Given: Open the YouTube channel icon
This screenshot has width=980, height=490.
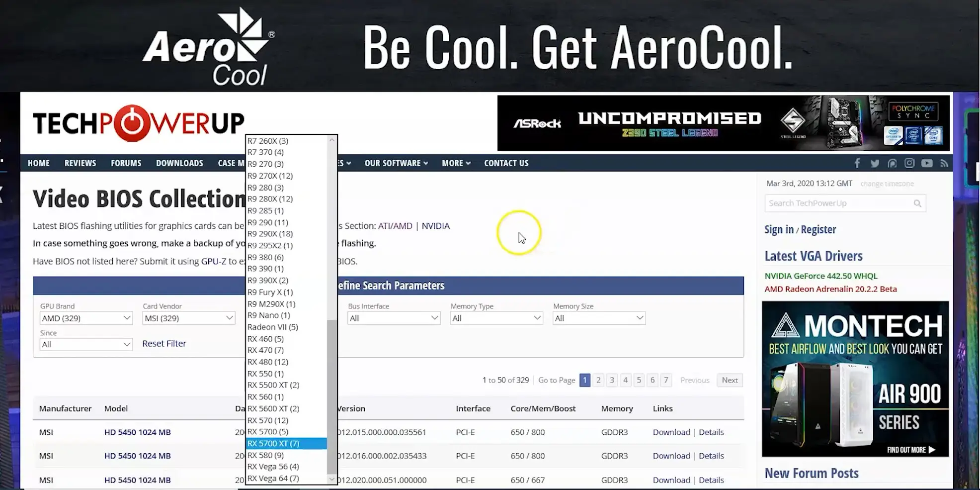Looking at the screenshot, I should point(927,163).
